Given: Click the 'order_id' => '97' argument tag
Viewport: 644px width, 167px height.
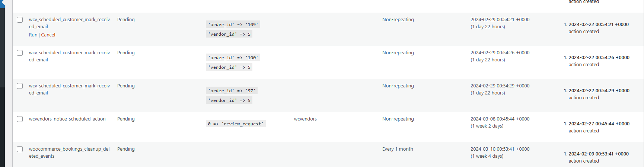Looking at the screenshot, I should (232, 91).
